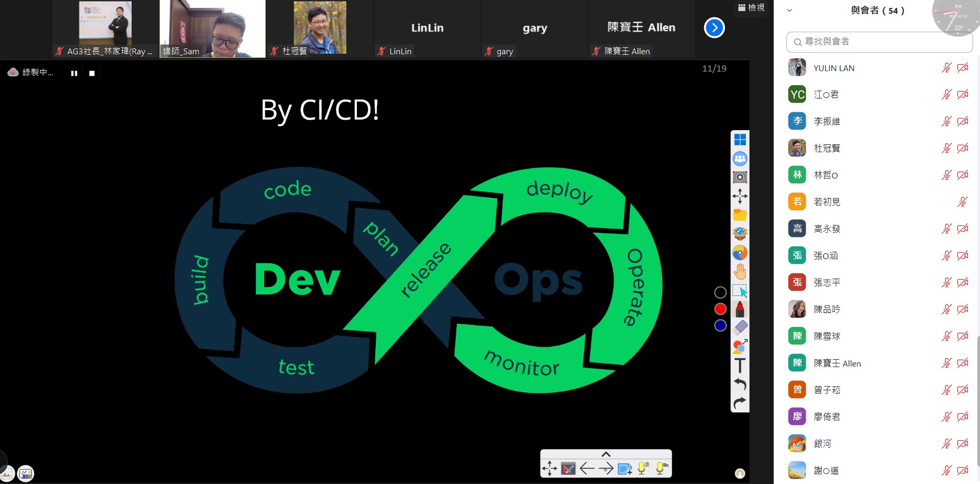980x484 pixels.
Task: Choose the text tool
Action: (x=740, y=365)
